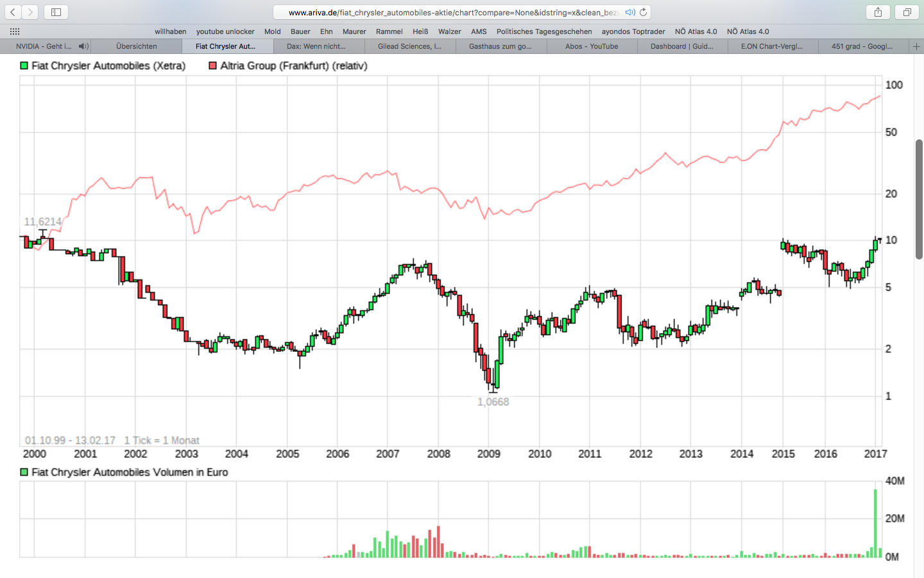Click red Altria Group (Frankfurt) legend swatch
The image size is (924, 578).
coord(212,66)
